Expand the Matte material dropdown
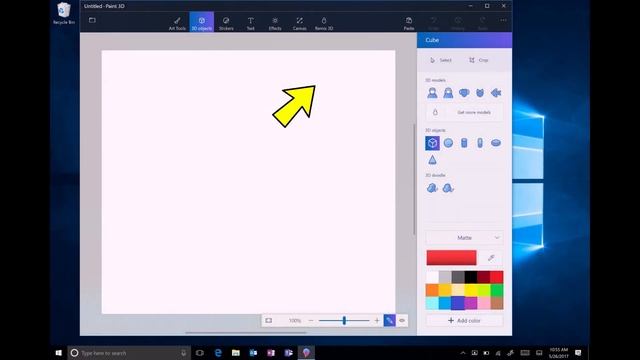640x360 pixels. [464, 238]
